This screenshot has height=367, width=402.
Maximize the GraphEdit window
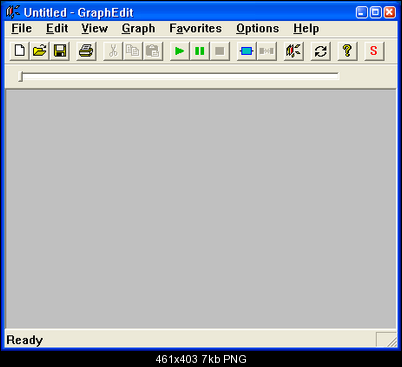pos(375,13)
